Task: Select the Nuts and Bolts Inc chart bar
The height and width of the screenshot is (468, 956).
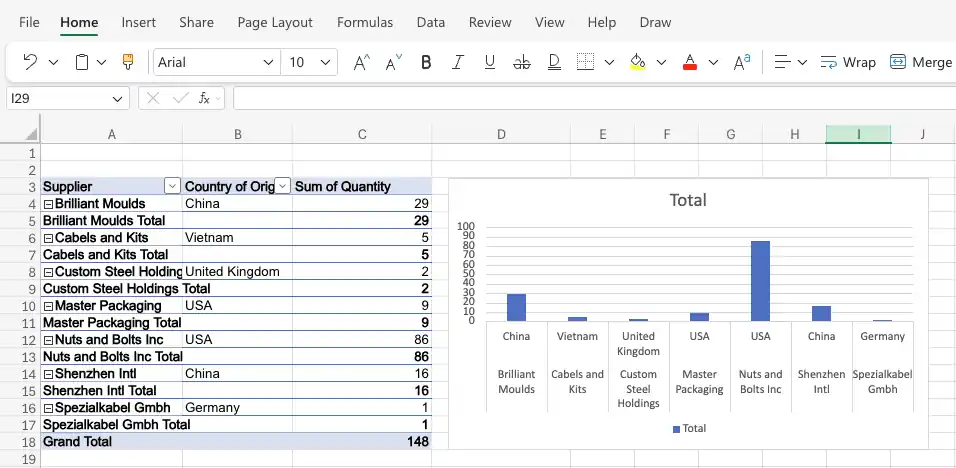Action: pos(760,281)
